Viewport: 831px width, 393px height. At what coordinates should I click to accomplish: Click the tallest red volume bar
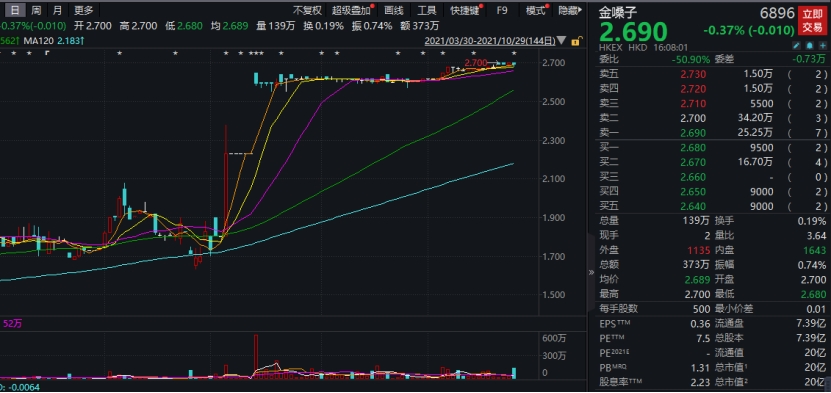pyautogui.click(x=256, y=356)
